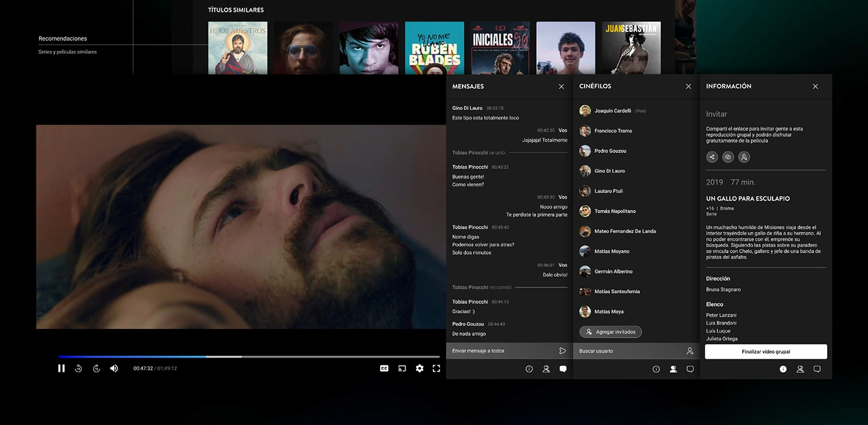This screenshot has width=868, height=425.
Task: Rewind 10 seconds with the skip-back icon
Action: [78, 368]
